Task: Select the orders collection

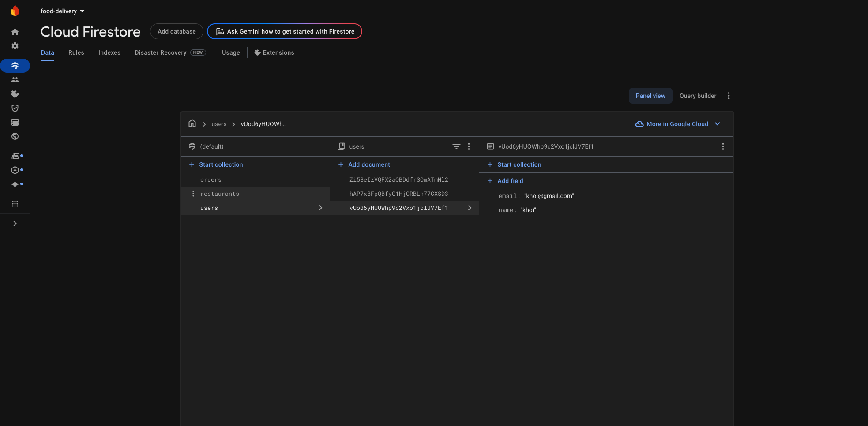Action: pyautogui.click(x=255, y=179)
